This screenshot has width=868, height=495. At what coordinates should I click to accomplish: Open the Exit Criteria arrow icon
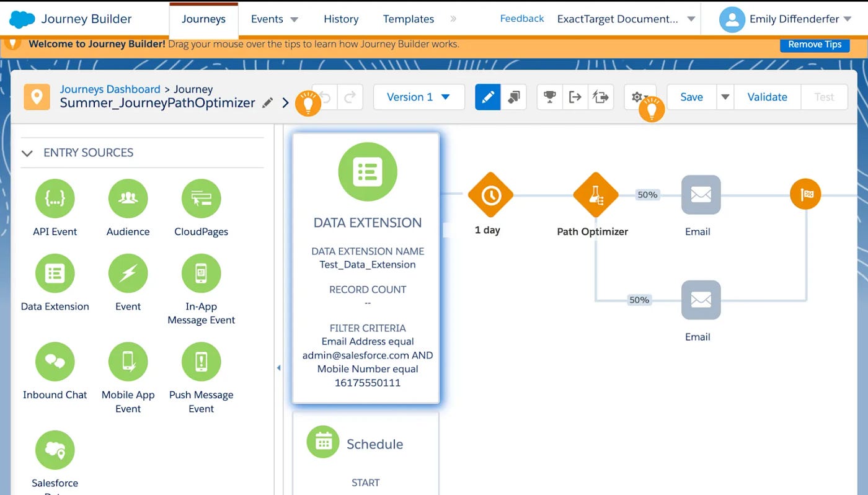click(x=575, y=97)
